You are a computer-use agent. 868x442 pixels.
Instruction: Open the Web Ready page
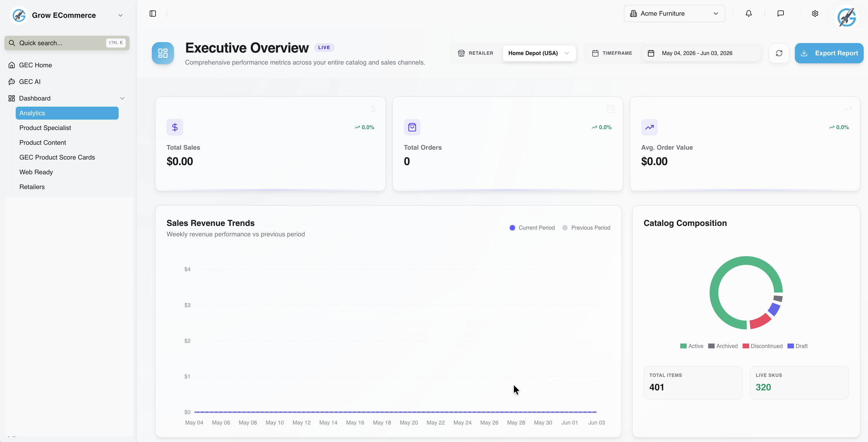[36, 172]
